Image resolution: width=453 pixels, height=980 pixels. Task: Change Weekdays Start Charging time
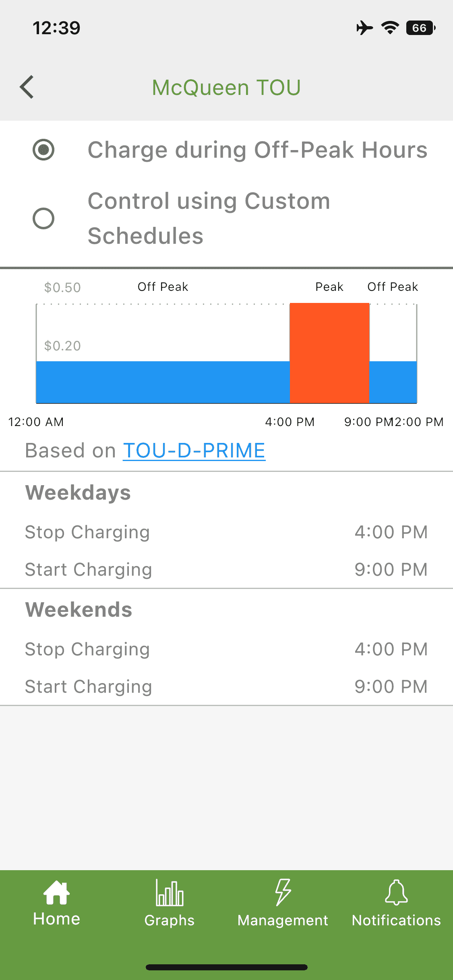(391, 570)
